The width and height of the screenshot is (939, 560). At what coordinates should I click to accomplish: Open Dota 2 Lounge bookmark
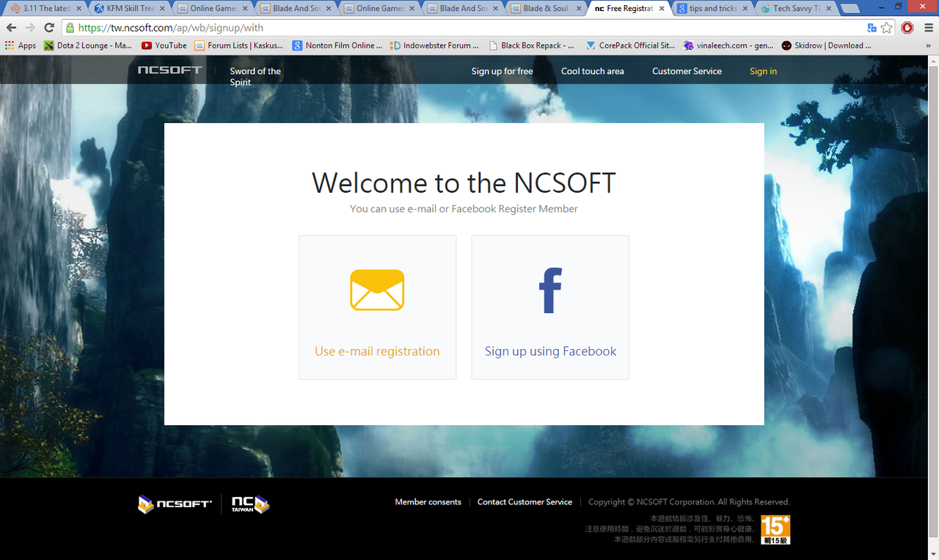(88, 45)
